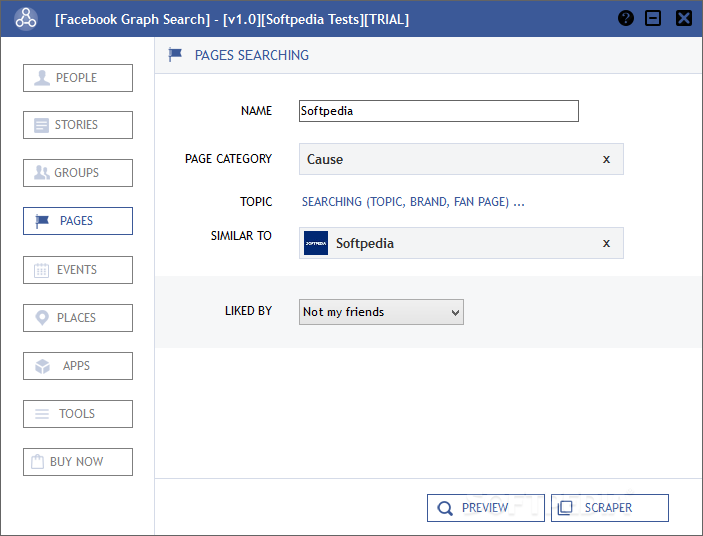703x536 pixels.
Task: Click the Buy Now button
Action: (78, 462)
